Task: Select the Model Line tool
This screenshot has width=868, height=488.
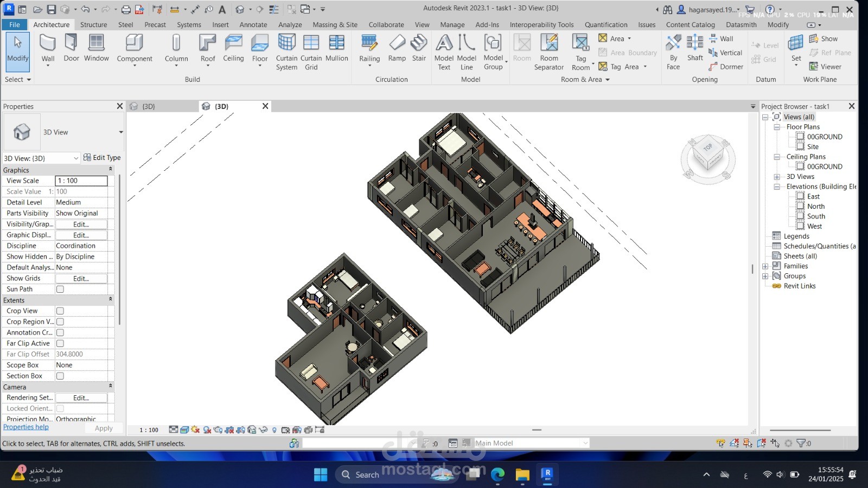Action: coord(467,52)
